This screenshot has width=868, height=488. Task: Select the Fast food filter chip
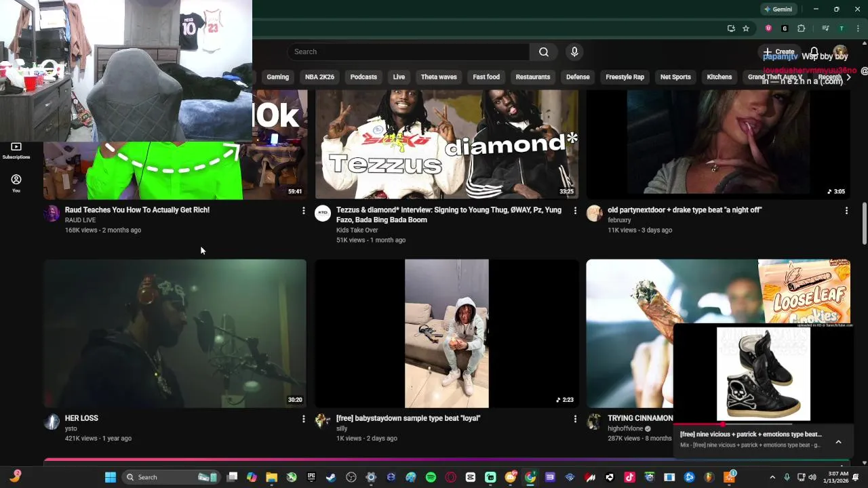pyautogui.click(x=486, y=77)
